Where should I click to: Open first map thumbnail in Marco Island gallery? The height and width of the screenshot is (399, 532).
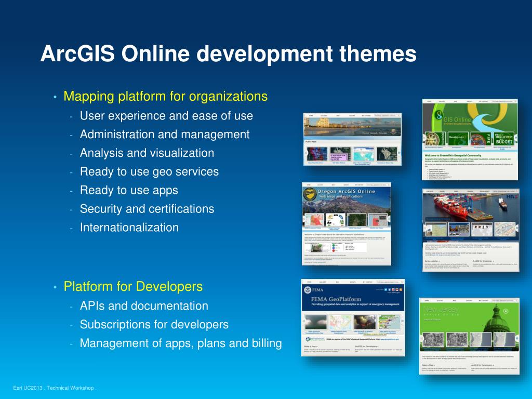pyautogui.click(x=317, y=154)
